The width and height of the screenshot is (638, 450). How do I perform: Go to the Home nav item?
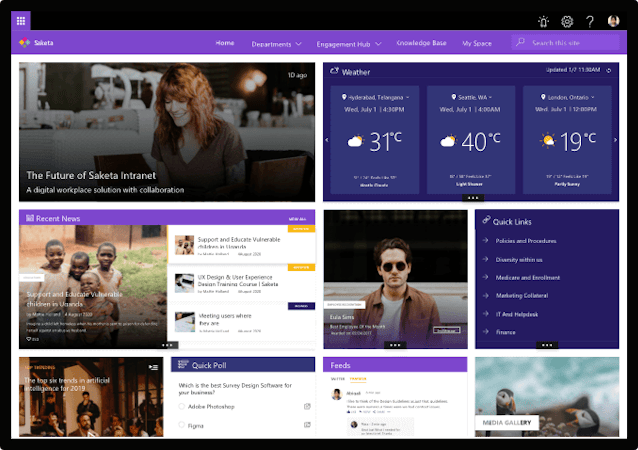coord(225,43)
